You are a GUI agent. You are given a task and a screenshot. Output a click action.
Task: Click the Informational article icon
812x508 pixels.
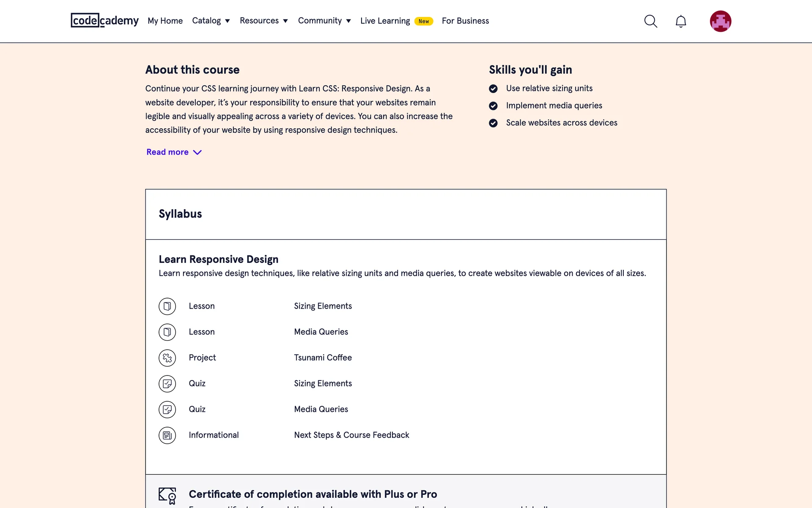[167, 435]
